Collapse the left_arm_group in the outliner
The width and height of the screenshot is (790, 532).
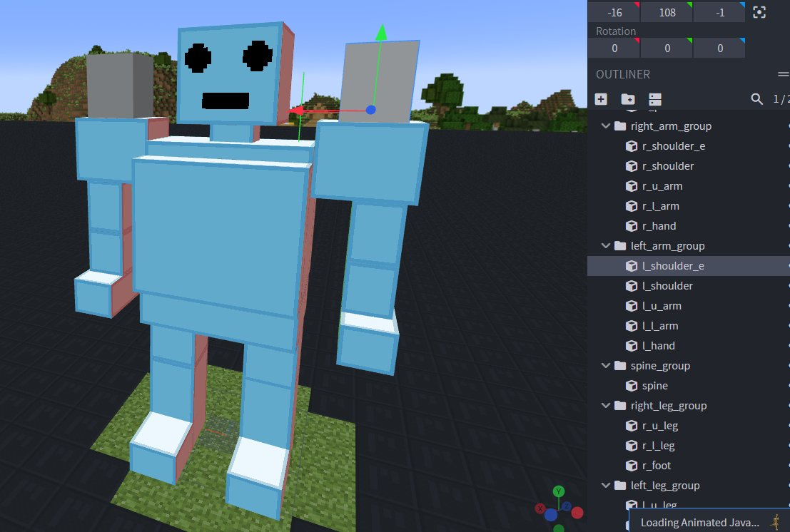[605, 245]
